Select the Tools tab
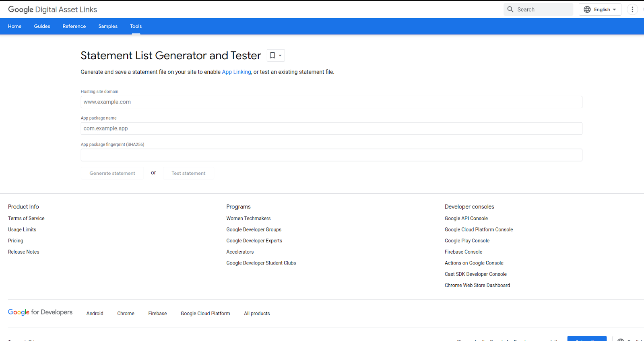Viewport: 644px width, 341px height. tap(136, 26)
